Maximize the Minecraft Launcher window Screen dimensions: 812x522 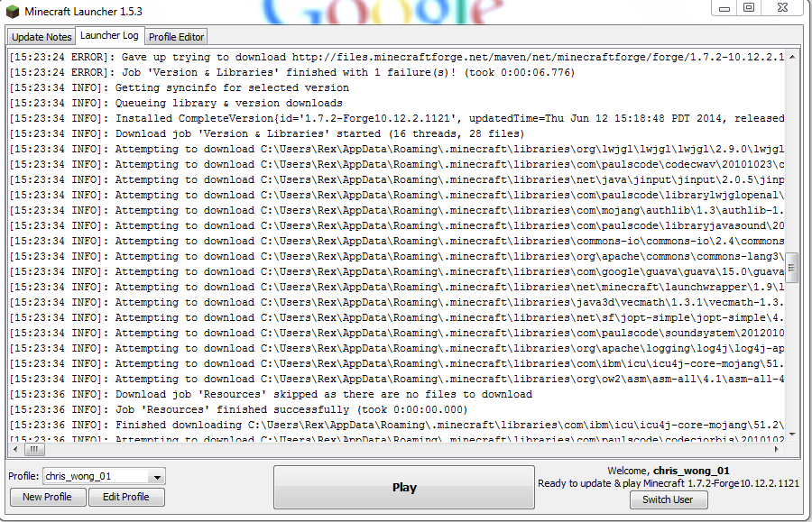click(x=749, y=8)
